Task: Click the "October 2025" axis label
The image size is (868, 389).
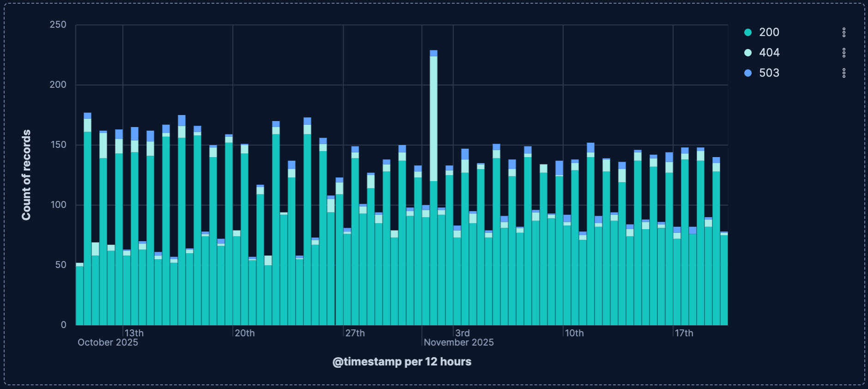Action: pyautogui.click(x=108, y=342)
